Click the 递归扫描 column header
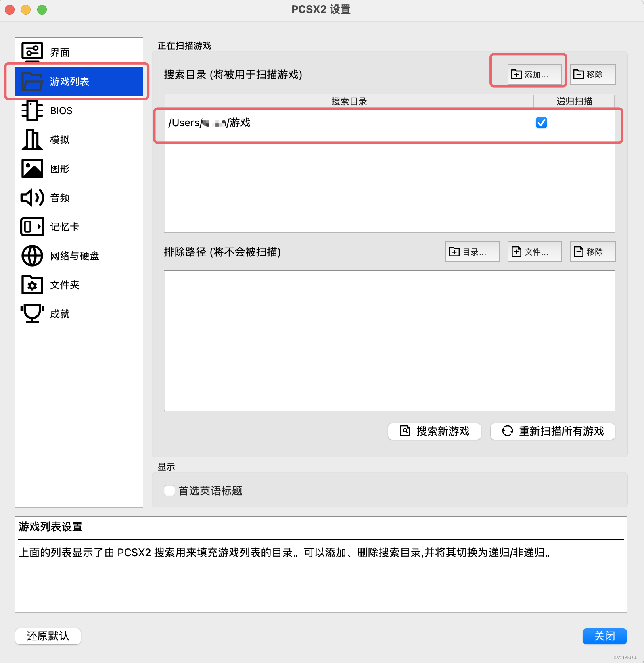Viewport: 644px width, 663px height. pyautogui.click(x=574, y=101)
